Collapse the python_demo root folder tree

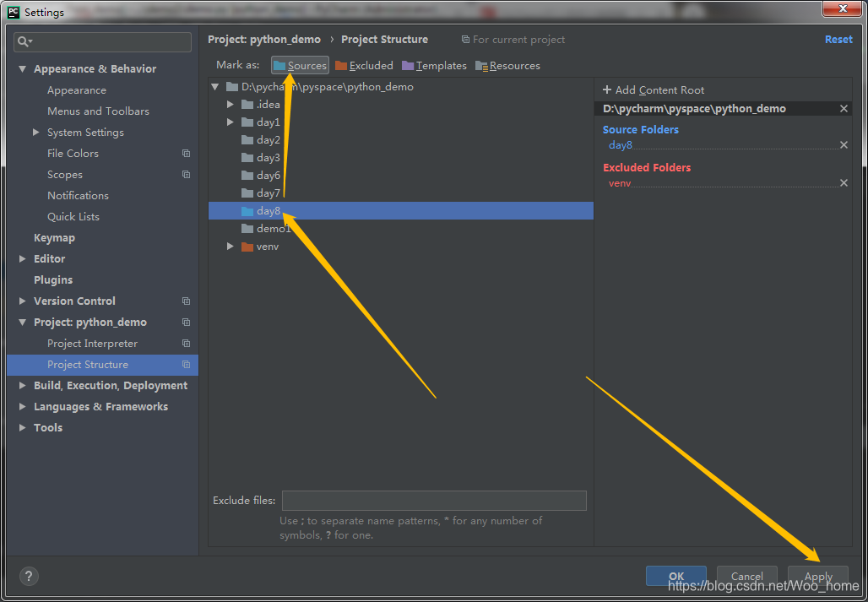coord(215,87)
